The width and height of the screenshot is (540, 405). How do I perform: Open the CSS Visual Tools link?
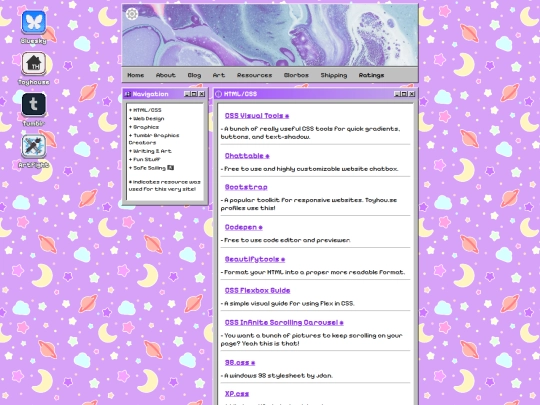pyautogui.click(x=257, y=116)
